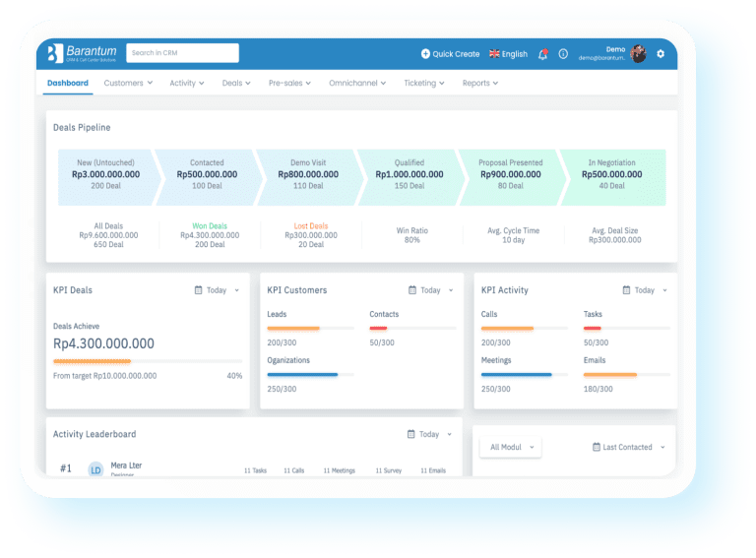The image size is (756, 558).
Task: Click the Lost Deals label
Action: coord(311,226)
